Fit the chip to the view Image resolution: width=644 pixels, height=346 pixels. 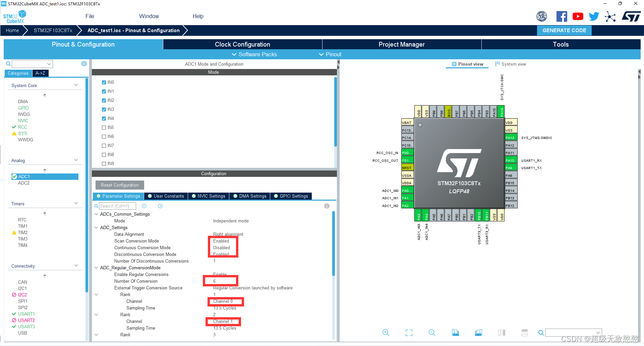(x=409, y=333)
